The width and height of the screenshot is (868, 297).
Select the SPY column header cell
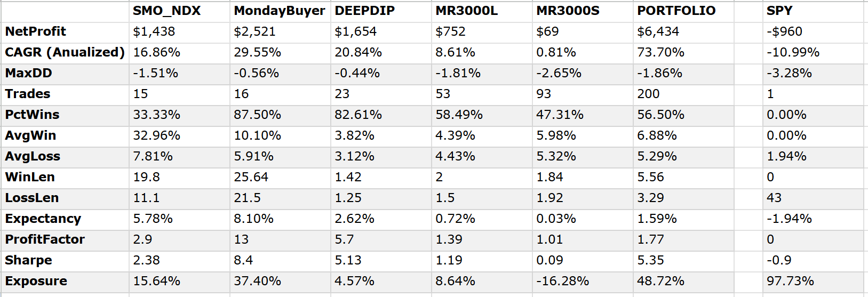pyautogui.click(x=779, y=11)
